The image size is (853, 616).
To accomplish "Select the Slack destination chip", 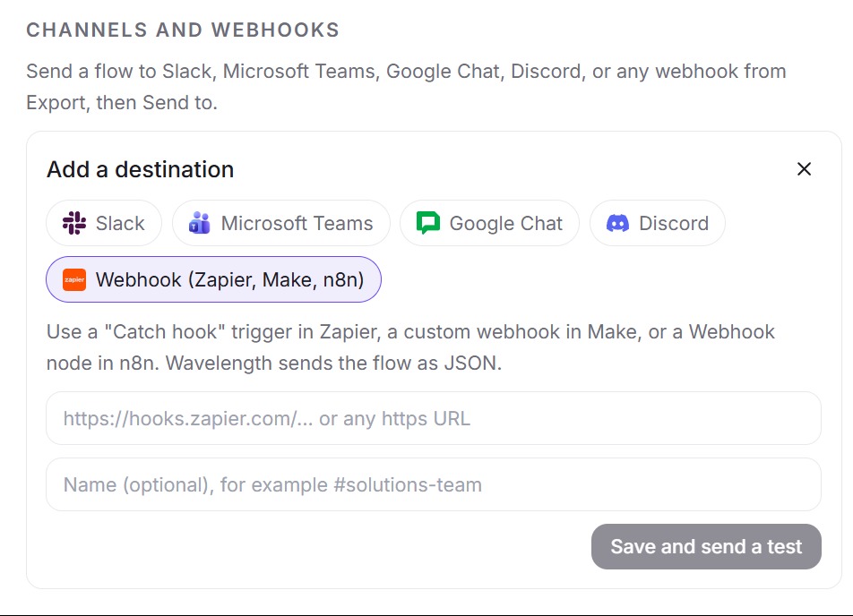I will [104, 223].
